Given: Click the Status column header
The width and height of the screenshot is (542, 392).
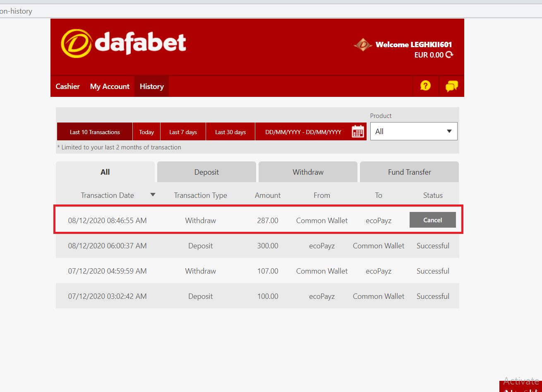Looking at the screenshot, I should click(x=433, y=195).
